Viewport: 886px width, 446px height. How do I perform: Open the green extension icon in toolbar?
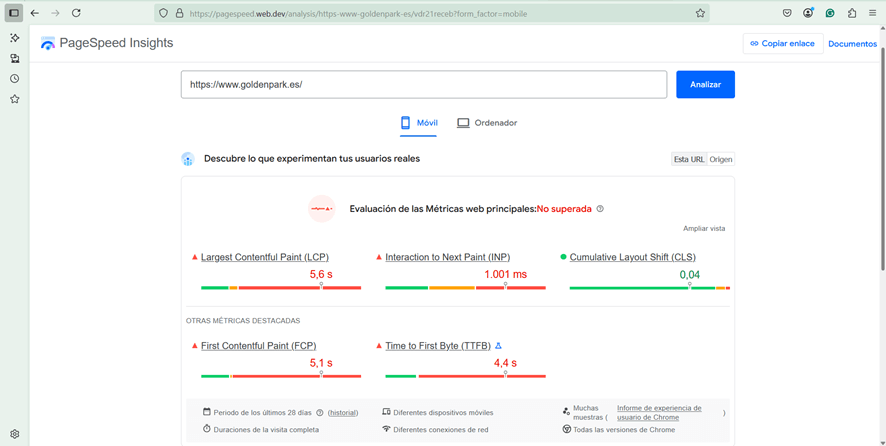(x=830, y=14)
